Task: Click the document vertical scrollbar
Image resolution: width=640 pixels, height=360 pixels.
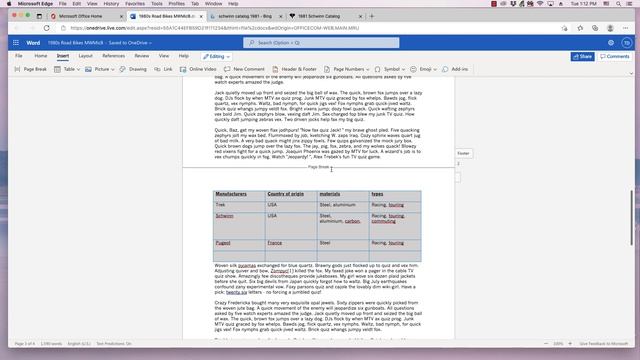Action: pos(631,218)
